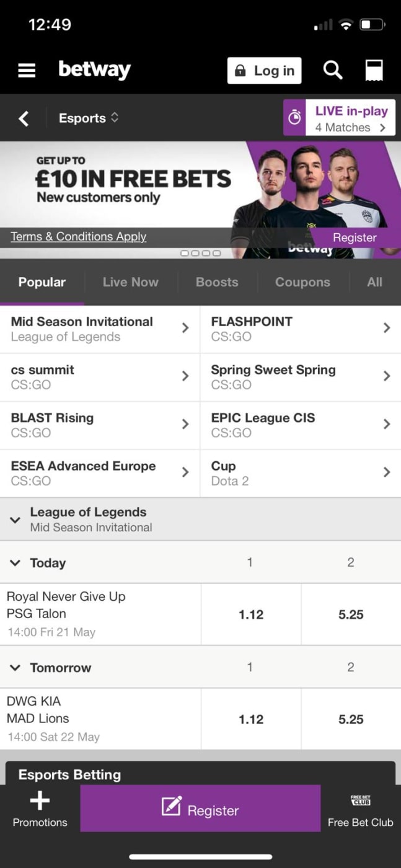401x868 pixels.
Task: Open the Log in button
Action: click(264, 70)
